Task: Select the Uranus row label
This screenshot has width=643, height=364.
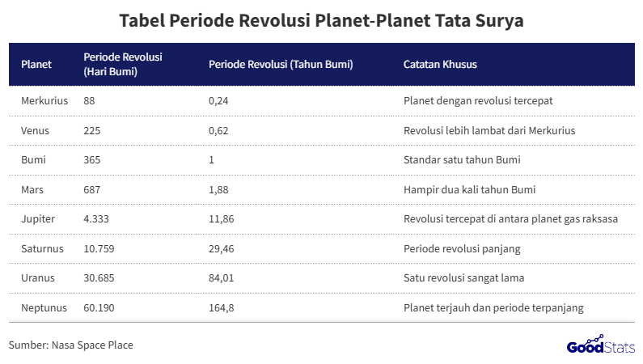Action: coord(39,278)
